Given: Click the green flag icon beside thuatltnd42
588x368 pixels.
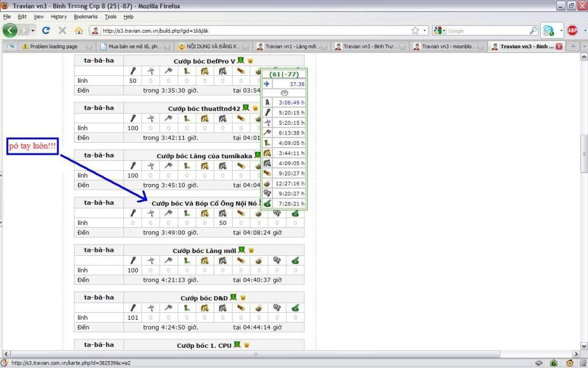Looking at the screenshot, I should [x=246, y=108].
